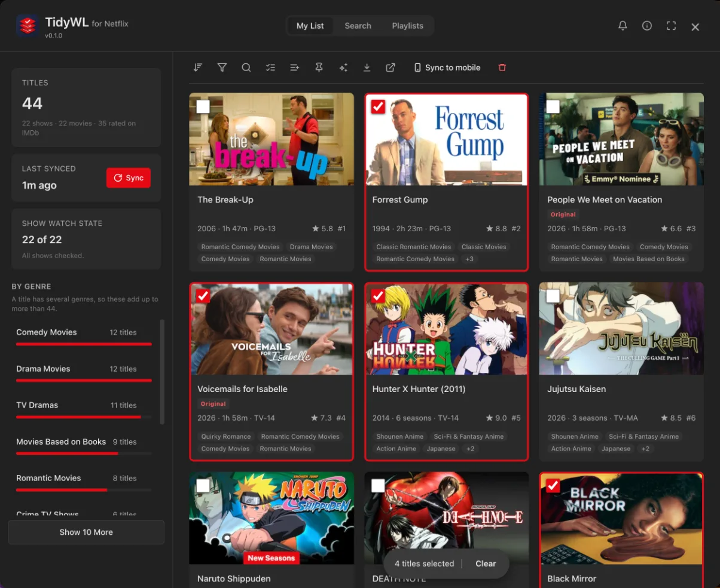Screen dimensions: 720x588
Task: Open the sort order icon in toolbar
Action: point(198,68)
